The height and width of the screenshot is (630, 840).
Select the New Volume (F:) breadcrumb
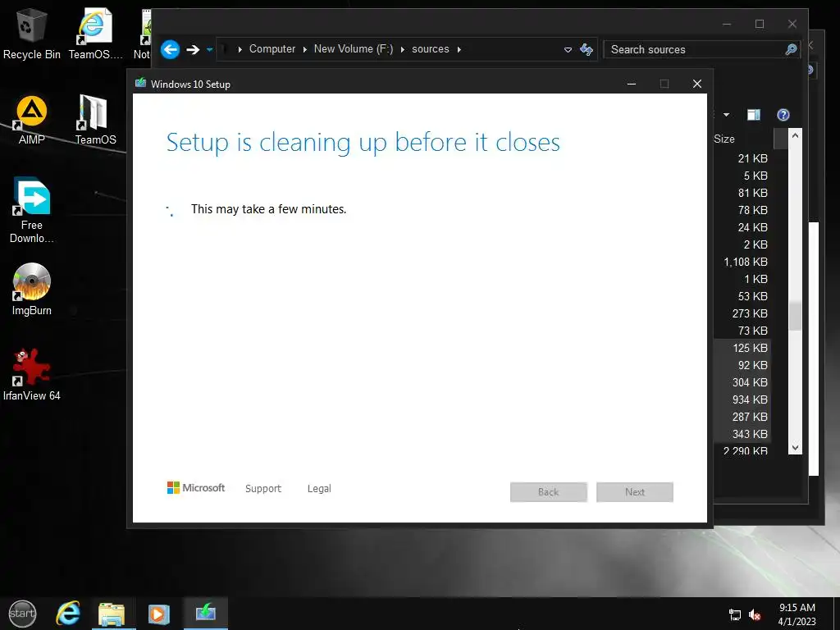[x=354, y=48]
